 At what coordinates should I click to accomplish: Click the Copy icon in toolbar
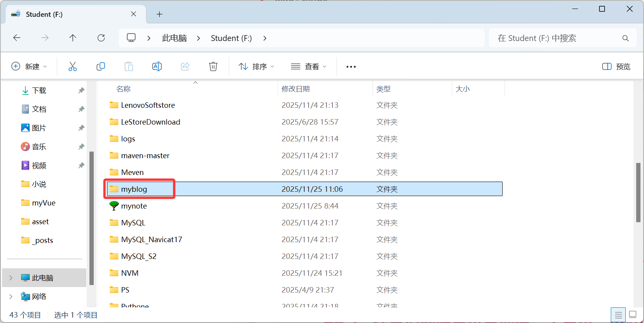coord(101,66)
